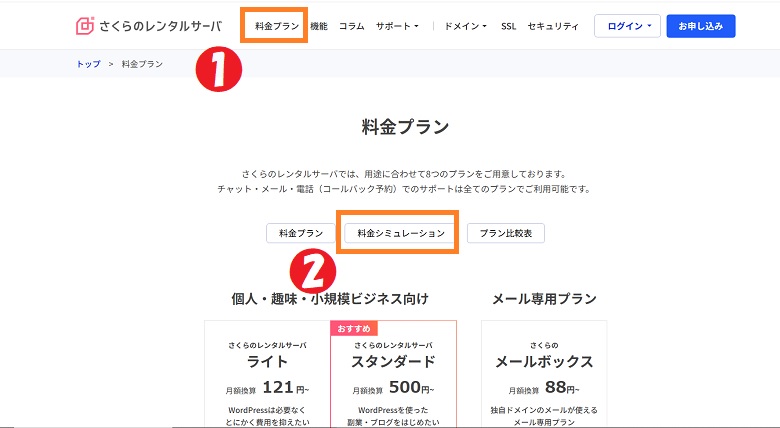Click the 料金プラン breadcrumb text

click(142, 64)
